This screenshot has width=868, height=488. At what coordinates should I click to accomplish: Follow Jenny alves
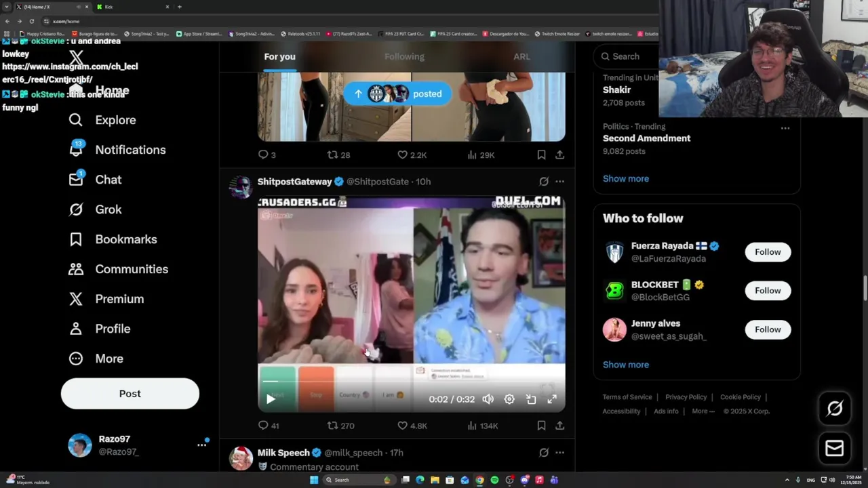pyautogui.click(x=768, y=329)
